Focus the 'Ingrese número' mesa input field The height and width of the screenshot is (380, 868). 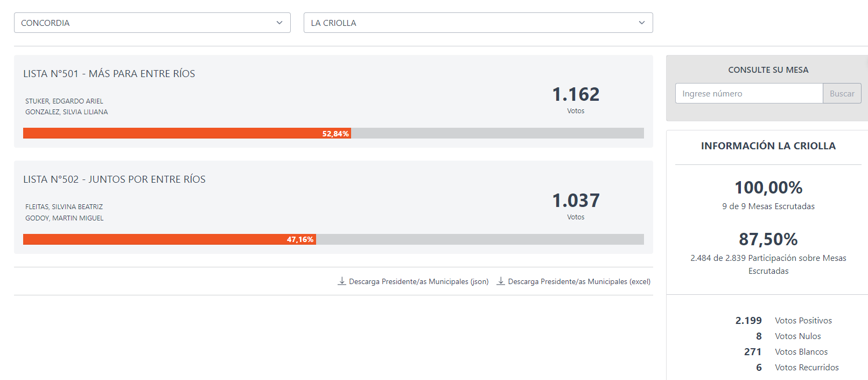[x=748, y=93]
